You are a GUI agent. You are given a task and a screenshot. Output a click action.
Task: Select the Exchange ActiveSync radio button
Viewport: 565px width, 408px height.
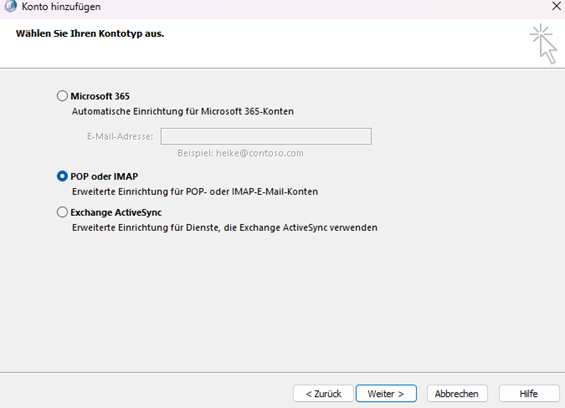click(x=62, y=212)
